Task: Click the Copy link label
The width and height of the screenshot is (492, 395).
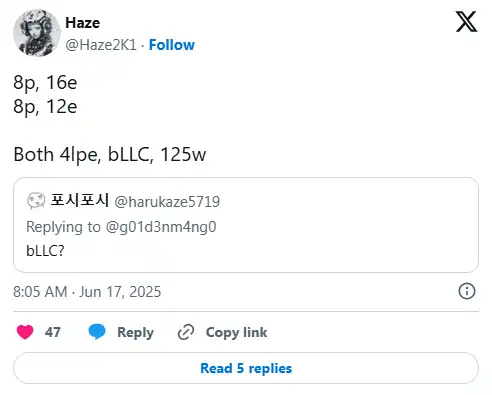Action: (236, 332)
